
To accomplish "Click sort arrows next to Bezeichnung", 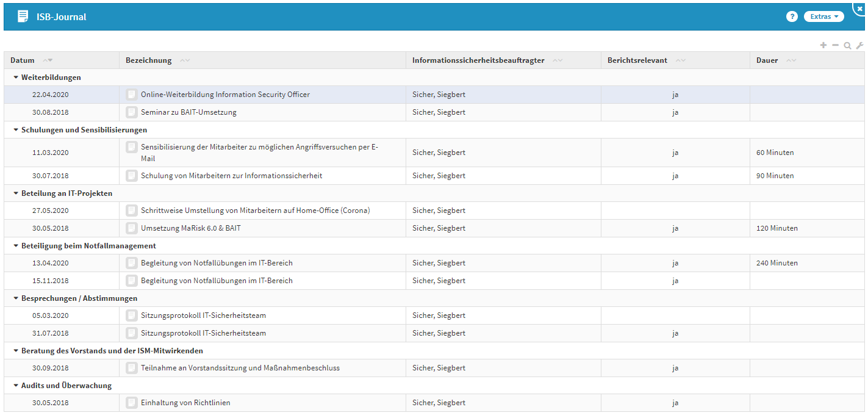I will [x=185, y=60].
